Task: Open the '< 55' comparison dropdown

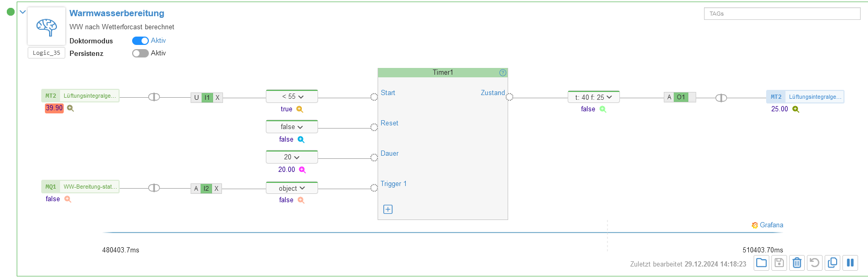Action: (x=292, y=97)
